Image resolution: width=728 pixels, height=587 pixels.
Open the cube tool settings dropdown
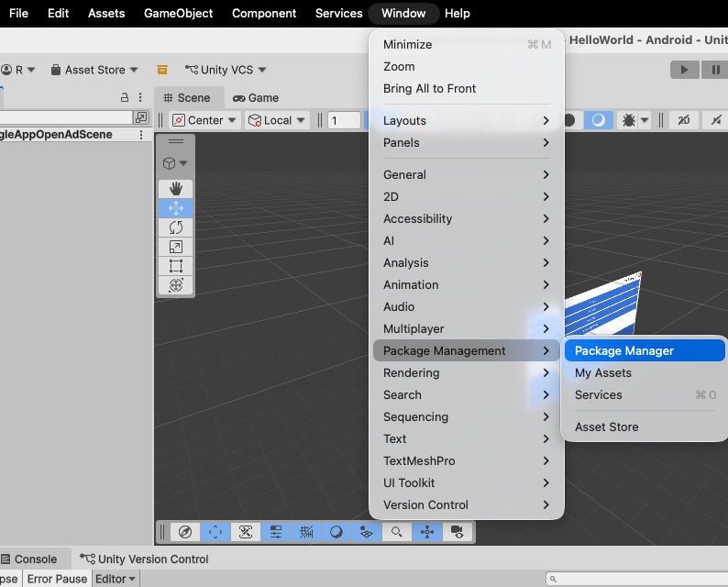pos(175,163)
